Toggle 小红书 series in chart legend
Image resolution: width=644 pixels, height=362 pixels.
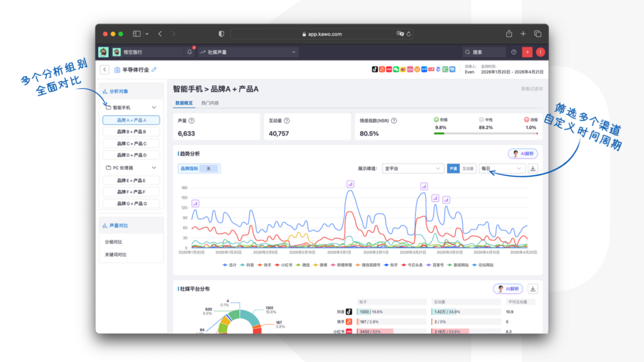(284, 265)
